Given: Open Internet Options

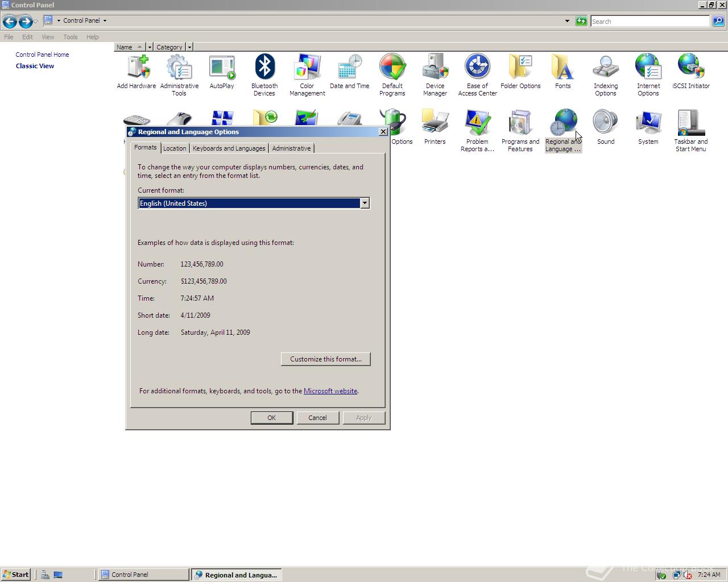Looking at the screenshot, I should pos(648,75).
